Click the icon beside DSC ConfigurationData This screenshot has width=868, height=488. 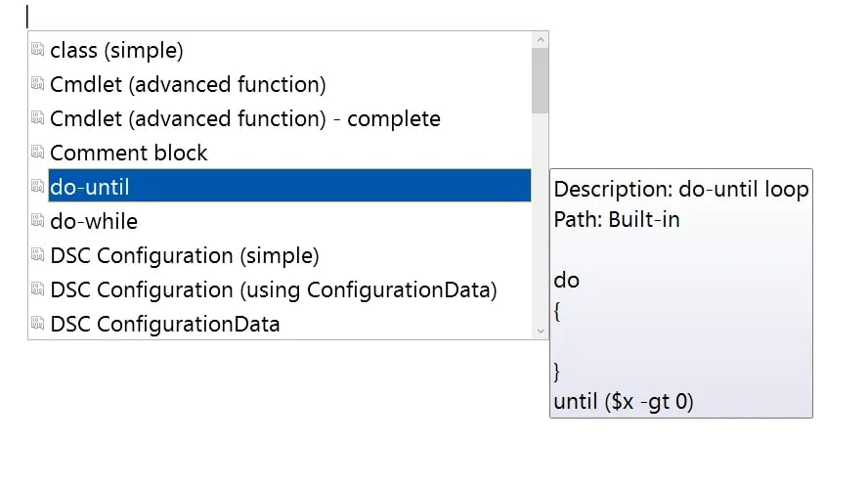[x=38, y=324]
